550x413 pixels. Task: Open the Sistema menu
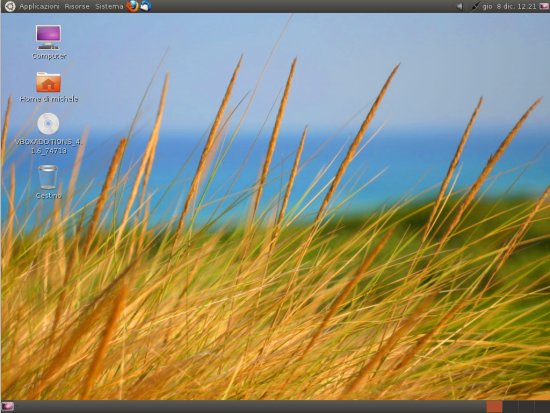pyautogui.click(x=109, y=6)
